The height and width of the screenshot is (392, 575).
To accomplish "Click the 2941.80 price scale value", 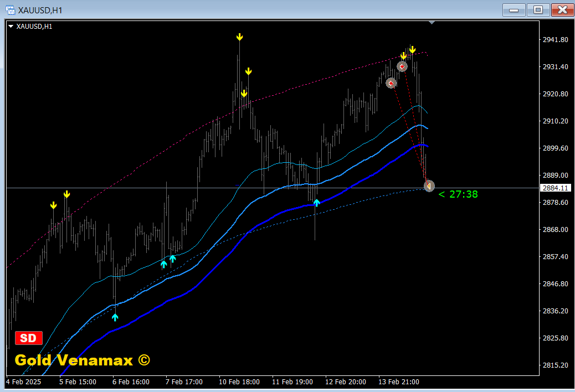I will click(555, 39).
